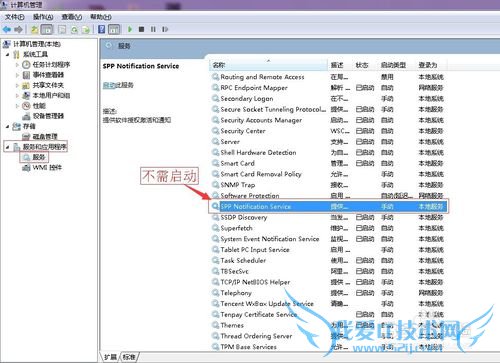This screenshot has width=500, height=363.
Task: Click the Up one level folder icon
Action: coord(34,30)
